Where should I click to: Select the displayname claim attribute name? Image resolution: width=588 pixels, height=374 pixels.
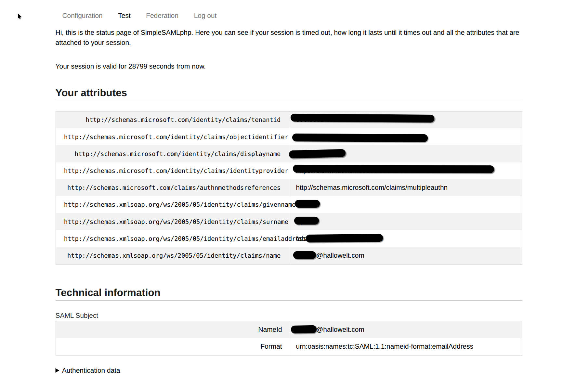pos(177,154)
